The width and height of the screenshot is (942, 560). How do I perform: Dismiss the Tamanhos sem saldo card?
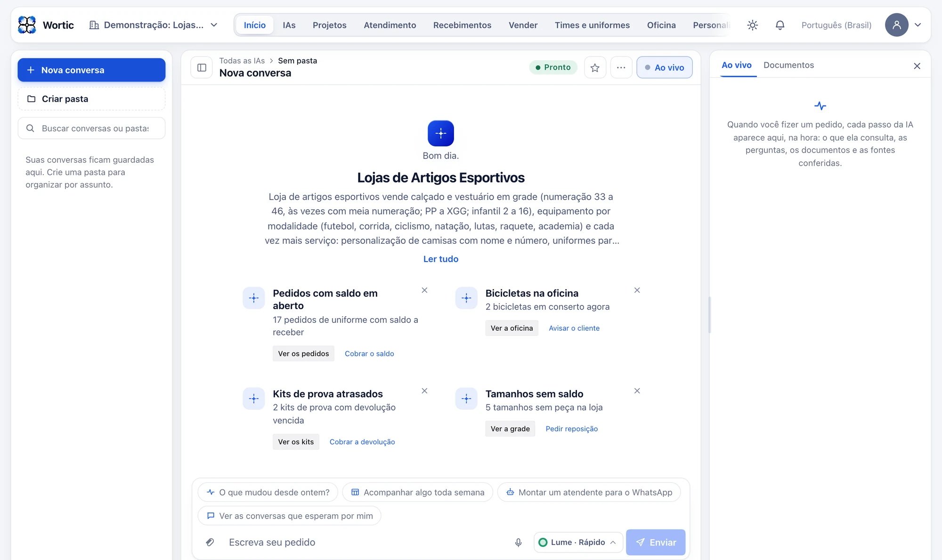tap(637, 391)
